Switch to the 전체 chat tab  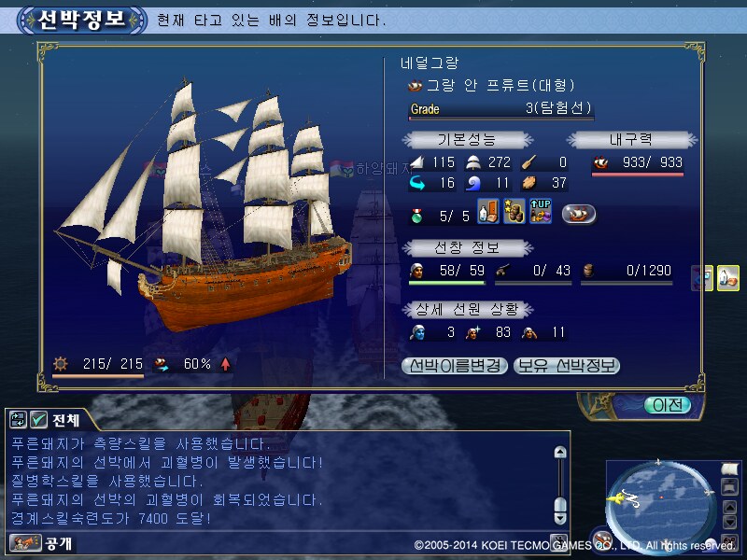[65, 420]
